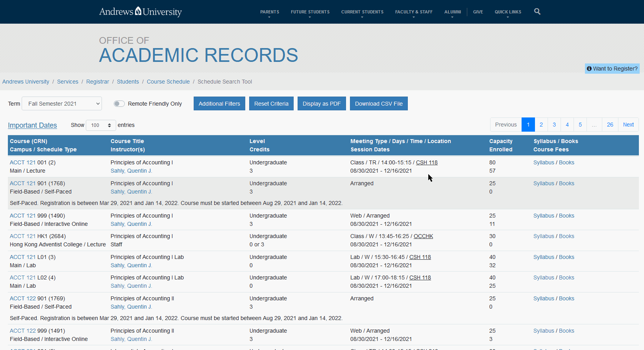
Task: Expand the Faculty & Staff navigation menu
Action: point(414,12)
